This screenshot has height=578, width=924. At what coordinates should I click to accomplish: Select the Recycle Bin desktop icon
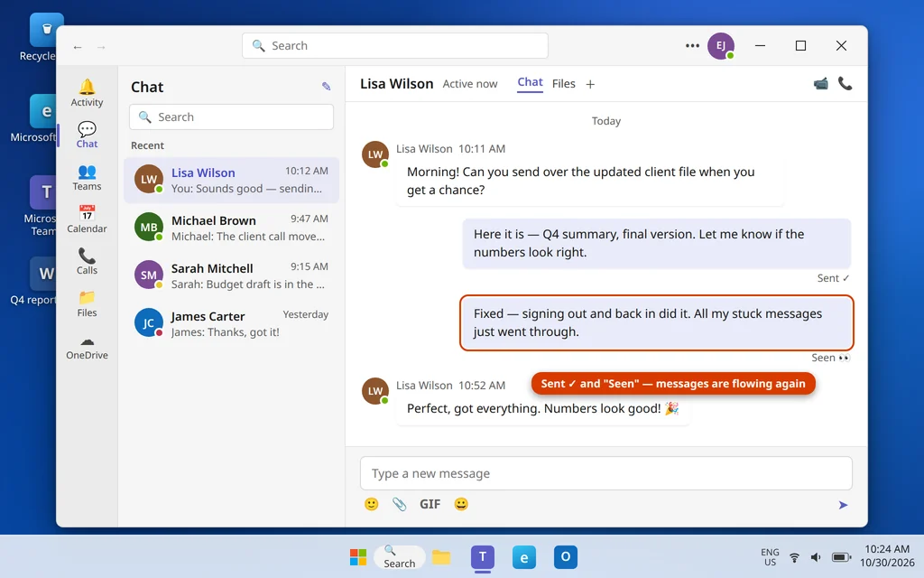point(42,38)
